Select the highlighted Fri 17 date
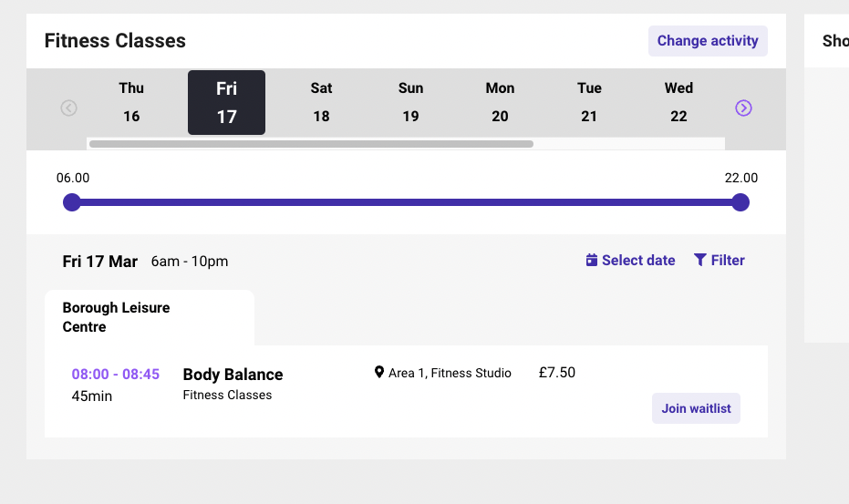This screenshot has width=849, height=504. (226, 102)
